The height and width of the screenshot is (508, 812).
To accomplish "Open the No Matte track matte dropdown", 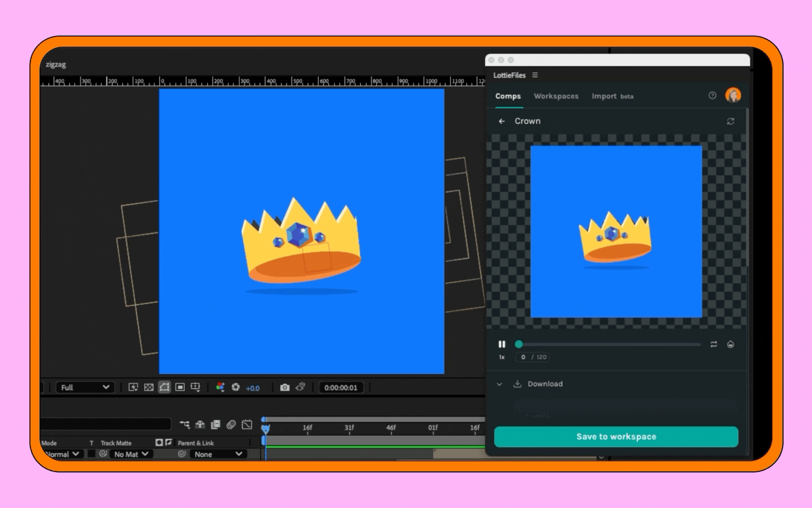I will point(131,454).
